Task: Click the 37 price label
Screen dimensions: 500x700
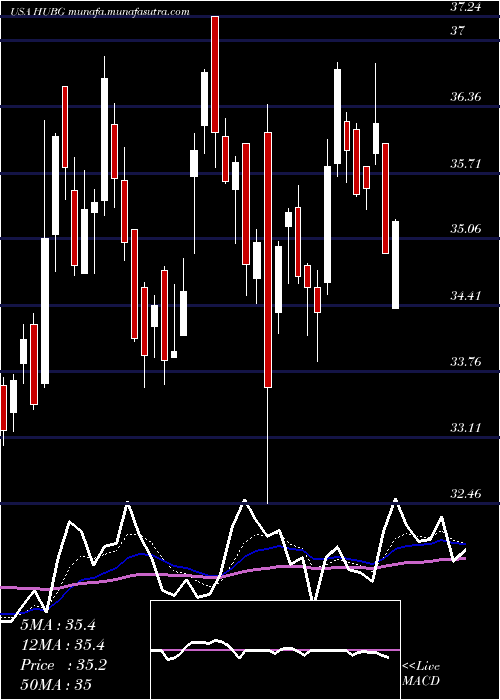Action: click(458, 31)
